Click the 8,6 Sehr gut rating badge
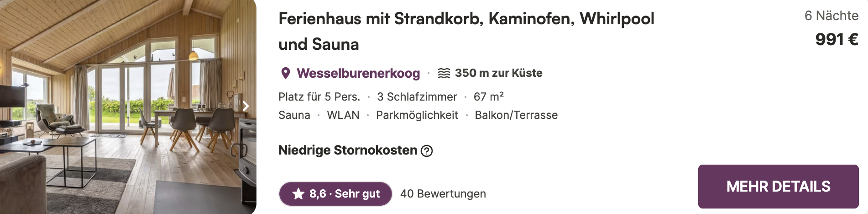The height and width of the screenshot is (214, 868). click(x=335, y=194)
